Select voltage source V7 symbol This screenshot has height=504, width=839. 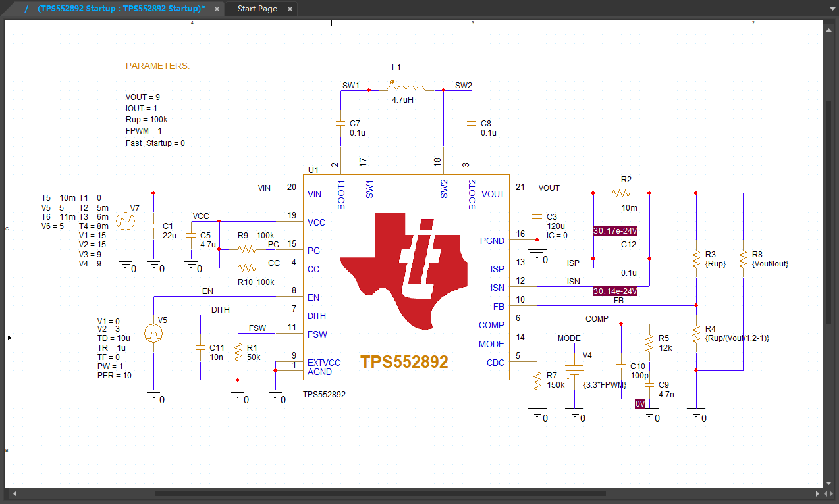[x=125, y=221]
